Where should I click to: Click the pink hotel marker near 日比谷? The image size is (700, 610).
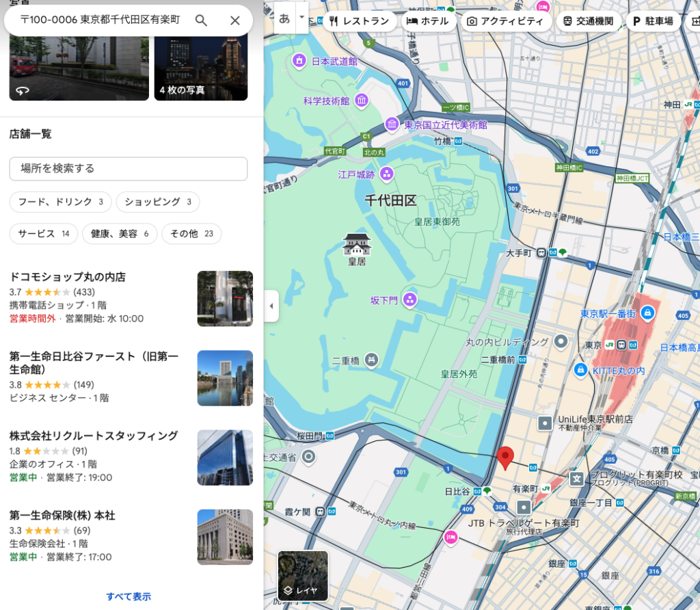pos(451,538)
